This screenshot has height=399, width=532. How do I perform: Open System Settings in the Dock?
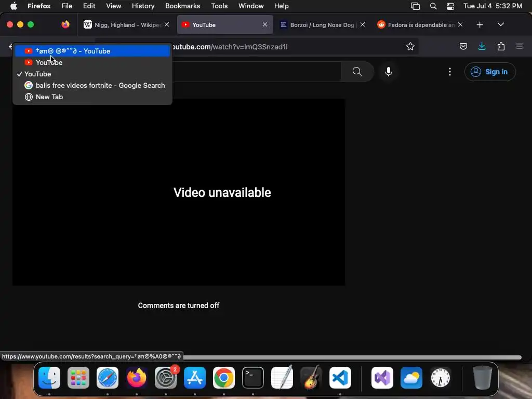pyautogui.click(x=166, y=377)
